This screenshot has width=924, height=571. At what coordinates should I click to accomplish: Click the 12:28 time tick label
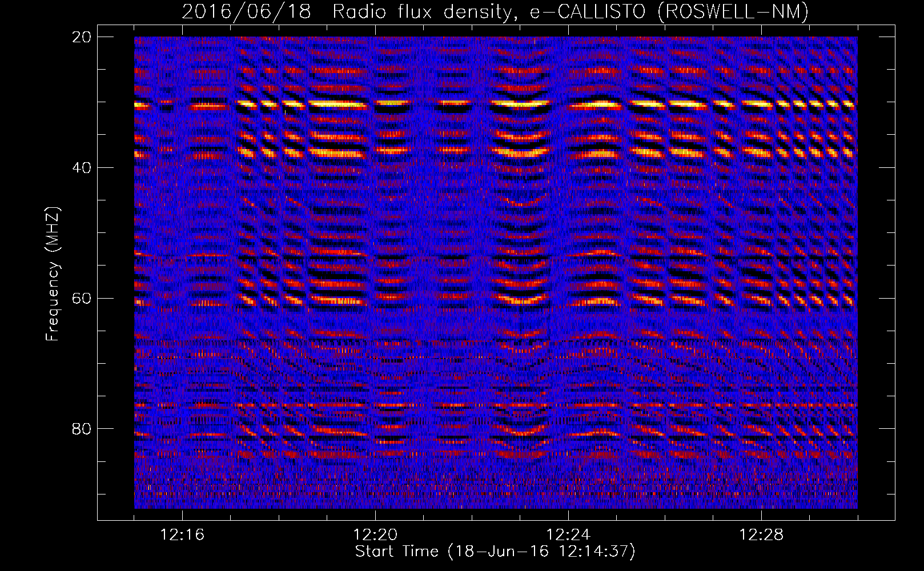coord(761,535)
